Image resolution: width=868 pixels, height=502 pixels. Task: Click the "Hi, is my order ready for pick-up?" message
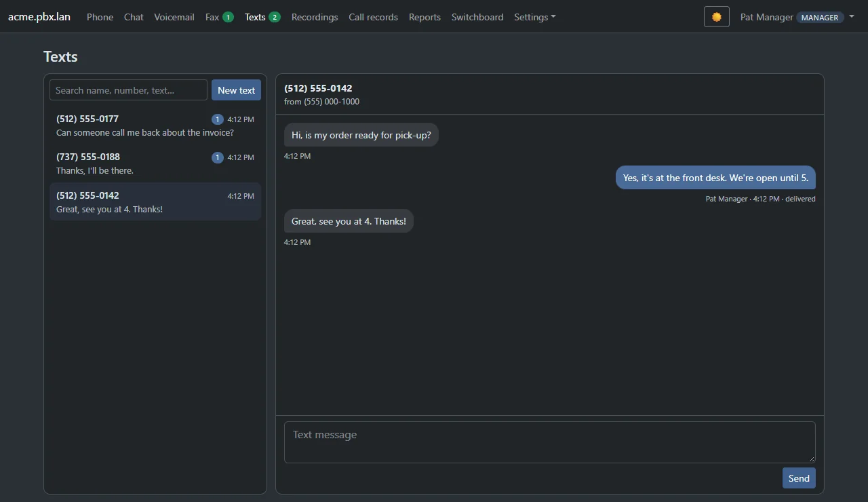tap(361, 135)
